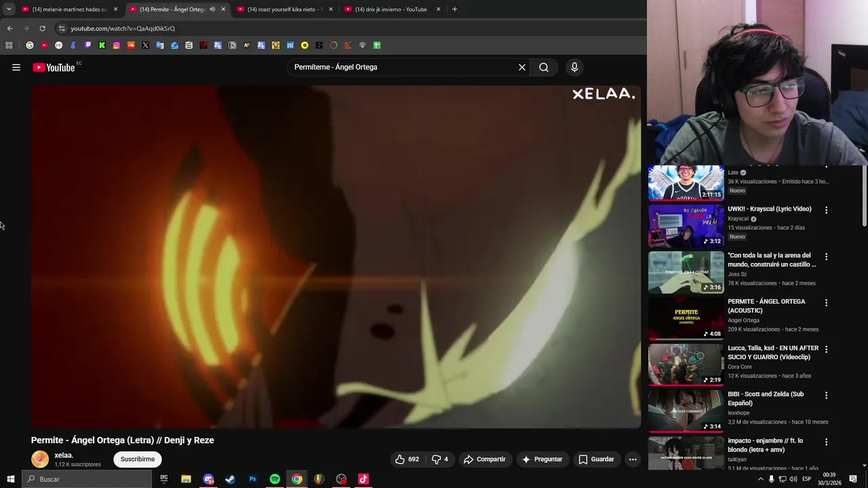Go back with the browser back arrow
The height and width of the screenshot is (488, 868).
pyautogui.click(x=9, y=28)
